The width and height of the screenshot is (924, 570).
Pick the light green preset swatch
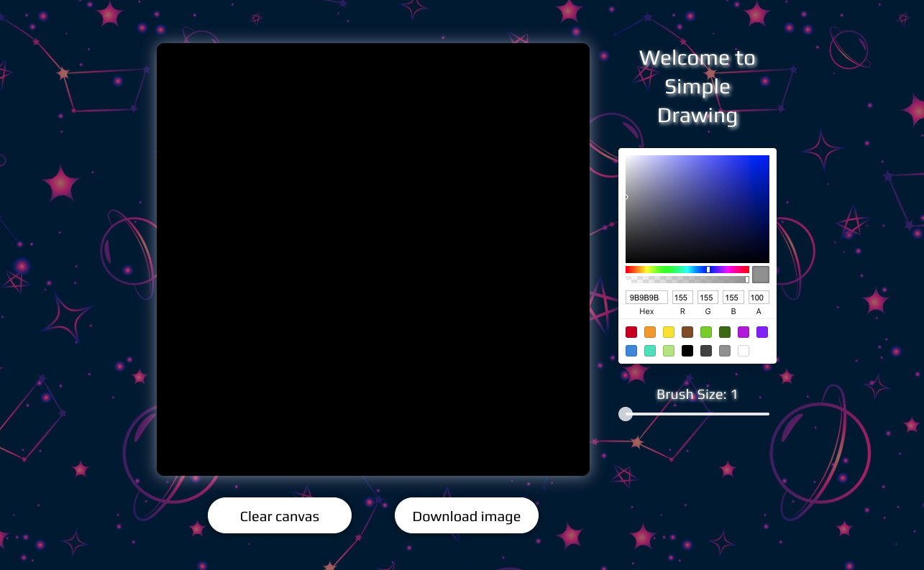[706, 332]
